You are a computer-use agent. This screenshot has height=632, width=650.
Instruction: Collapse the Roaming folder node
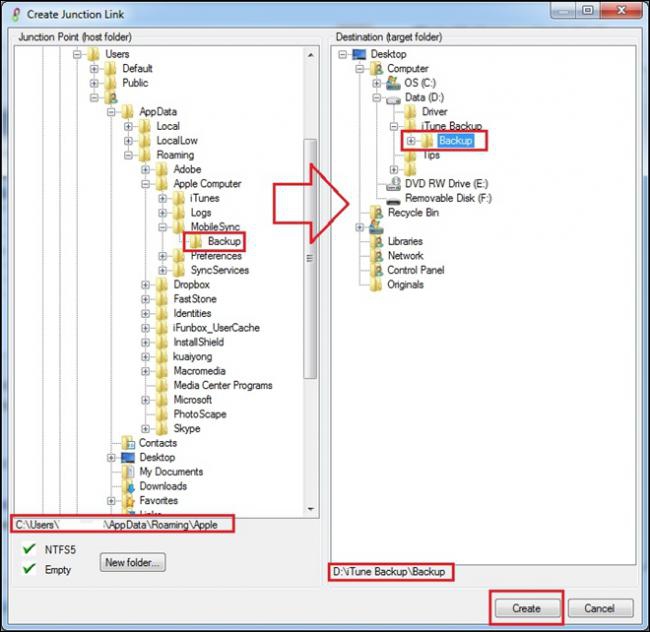pos(129,155)
